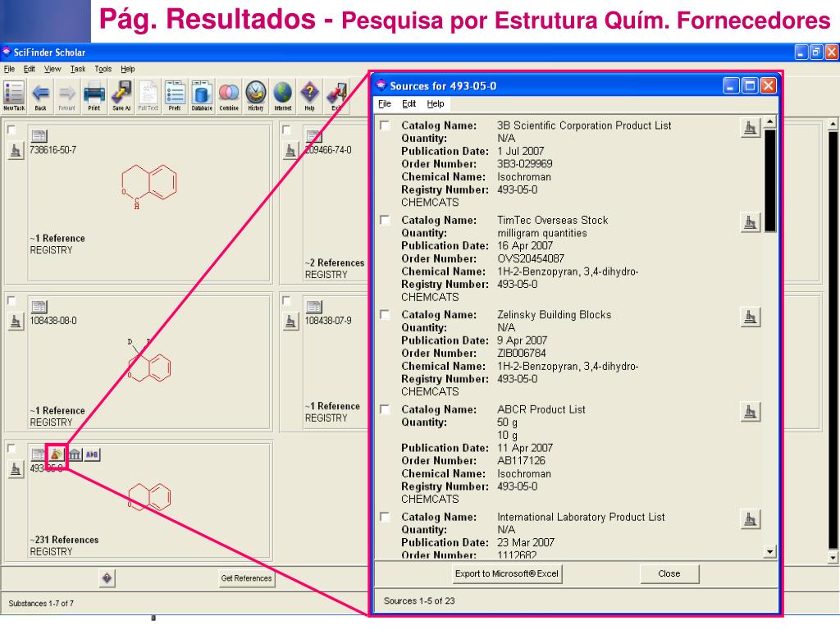Check the box for substance 108438-08-0
Screen dimensions: 840x630
(11, 300)
